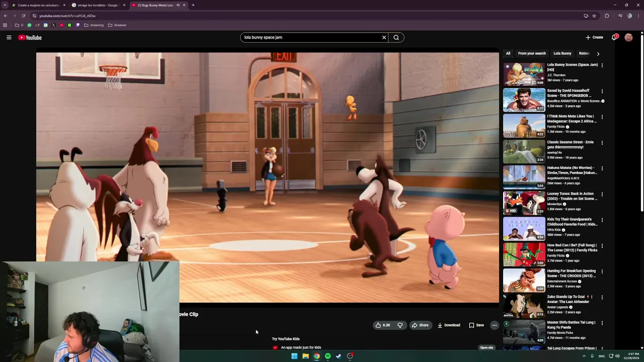Mute the Bugs Bunny tab via its speaker icon
Screen dimensions: 644x362
tap(178, 5)
